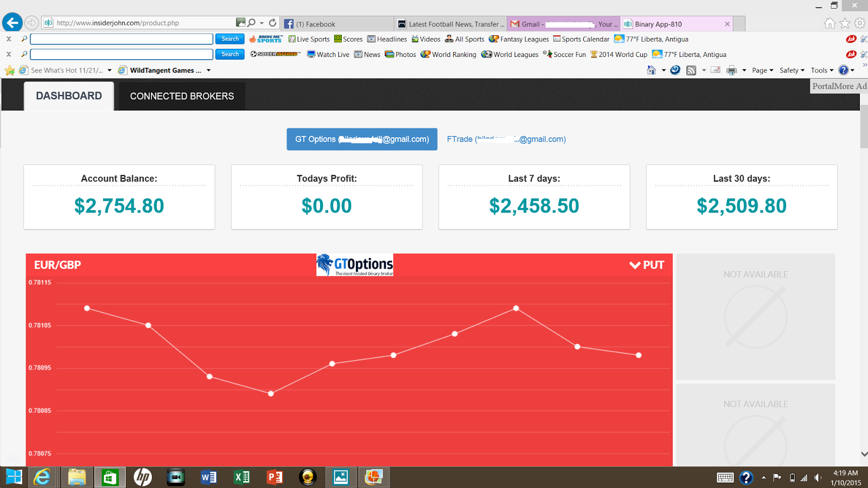The width and height of the screenshot is (868, 488).
Task: Expand the Print options dropdown arrow
Action: (744, 70)
